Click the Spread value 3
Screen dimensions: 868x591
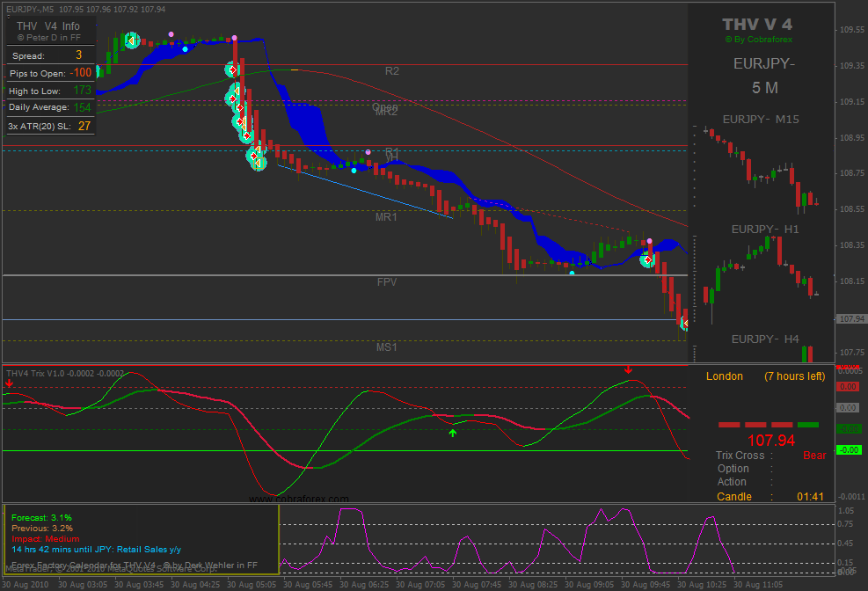click(78, 55)
